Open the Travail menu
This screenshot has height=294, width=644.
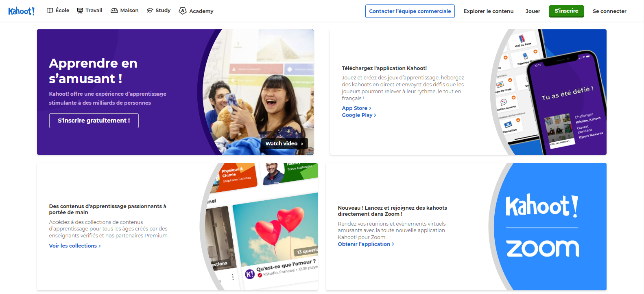(90, 11)
